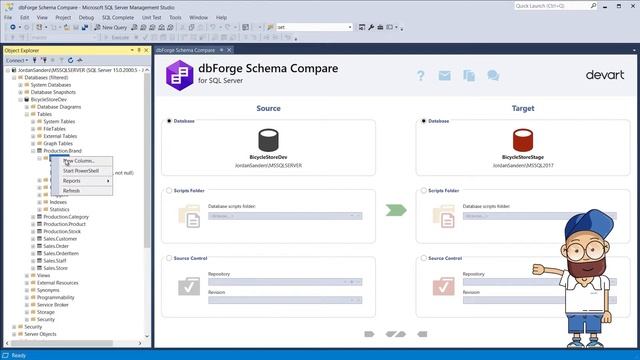Click the activity monitor icon in Object Explorer
This screenshot has width=640, height=360.
(x=80, y=60)
